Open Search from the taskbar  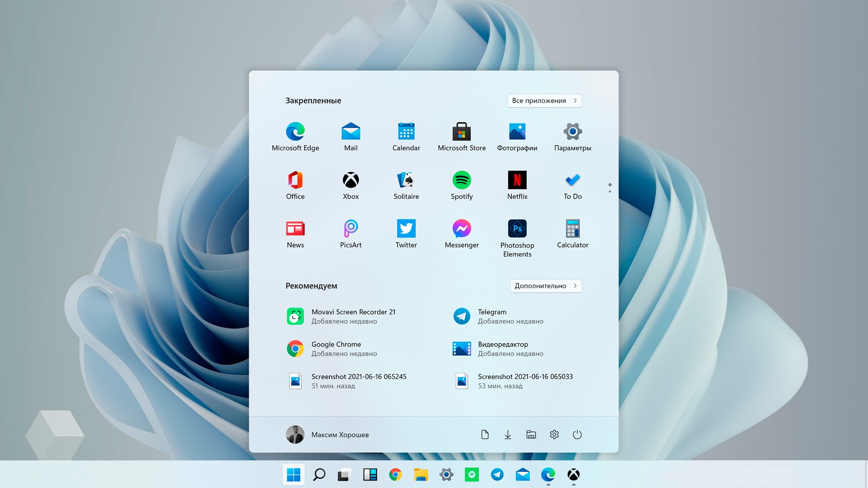319,474
